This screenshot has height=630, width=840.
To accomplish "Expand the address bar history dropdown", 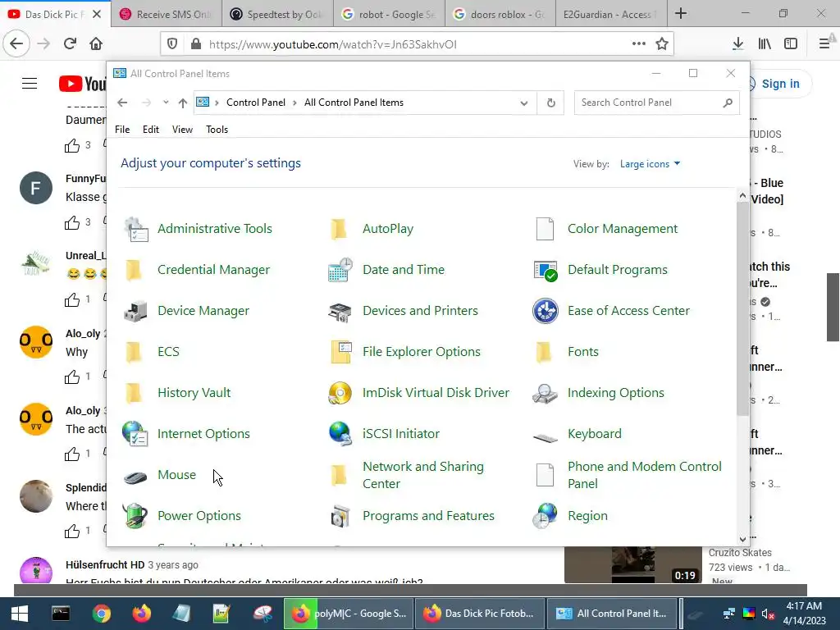I will [x=524, y=103].
